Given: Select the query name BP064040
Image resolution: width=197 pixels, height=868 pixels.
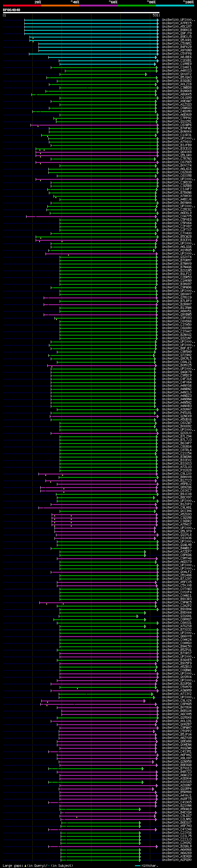Looking at the screenshot, I should 11,10.
